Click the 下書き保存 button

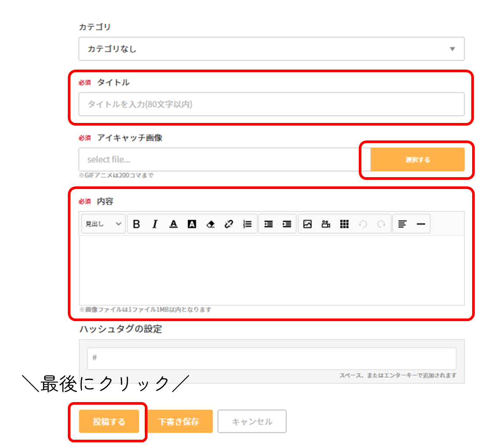coord(179,422)
